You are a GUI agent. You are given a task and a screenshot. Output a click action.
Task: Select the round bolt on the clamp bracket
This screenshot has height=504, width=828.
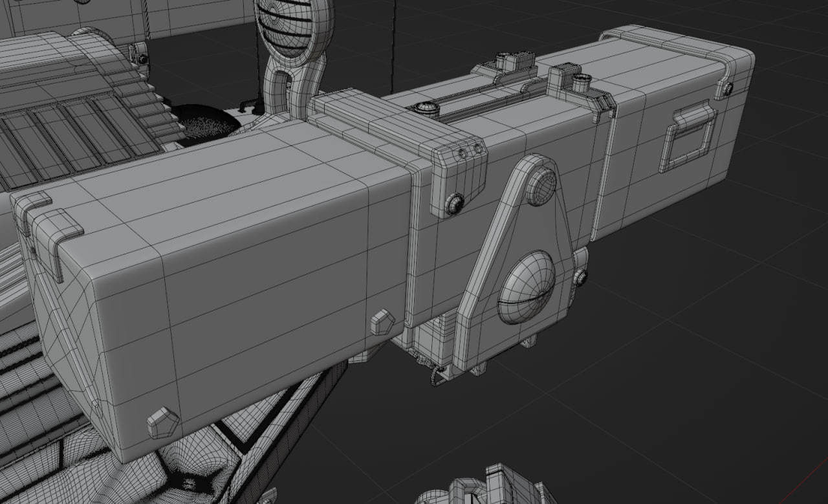pos(455,204)
